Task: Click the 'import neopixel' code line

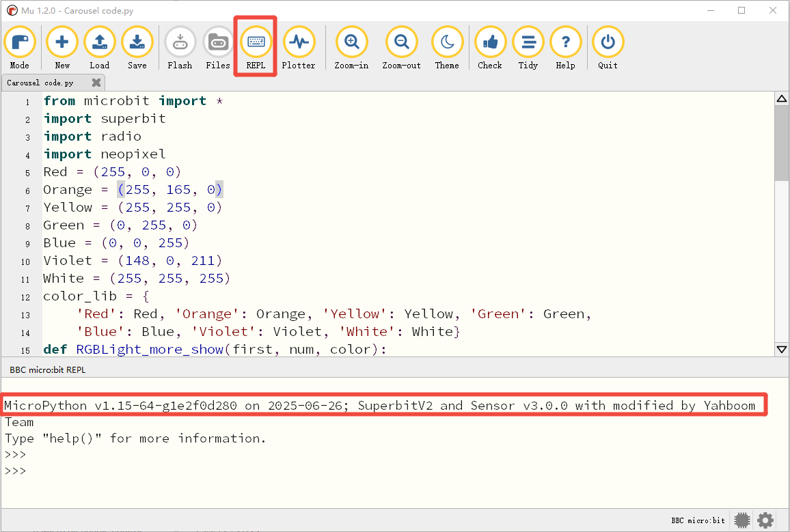Action: [x=105, y=154]
